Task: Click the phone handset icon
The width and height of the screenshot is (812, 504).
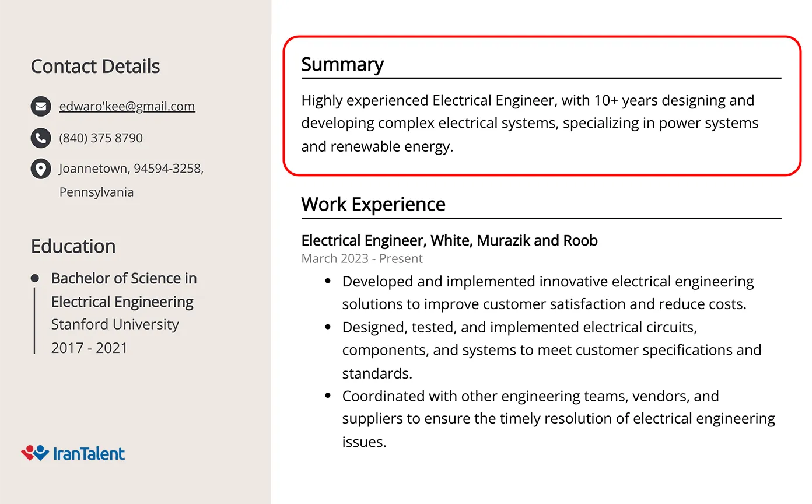Action: click(x=40, y=138)
